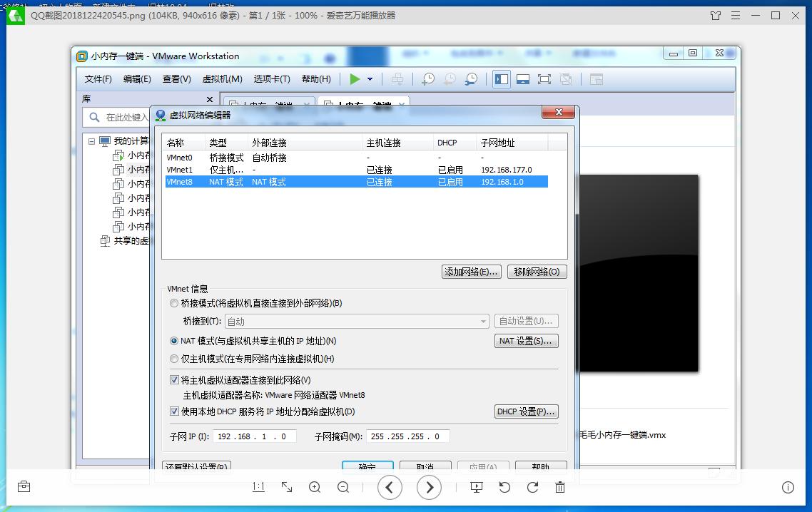Open the viewer's hamburger main menu
This screenshot has width=812, height=512.
click(736, 16)
